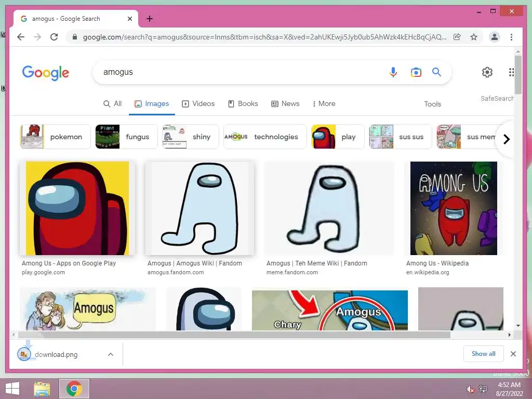
Task: Close the amogus Google Search tab
Action: coord(129,19)
